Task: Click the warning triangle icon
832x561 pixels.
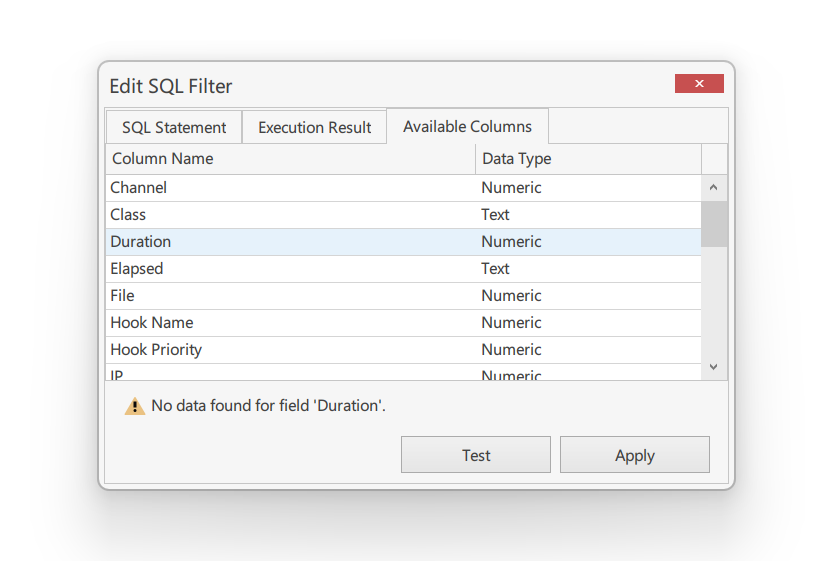Action: [135, 406]
